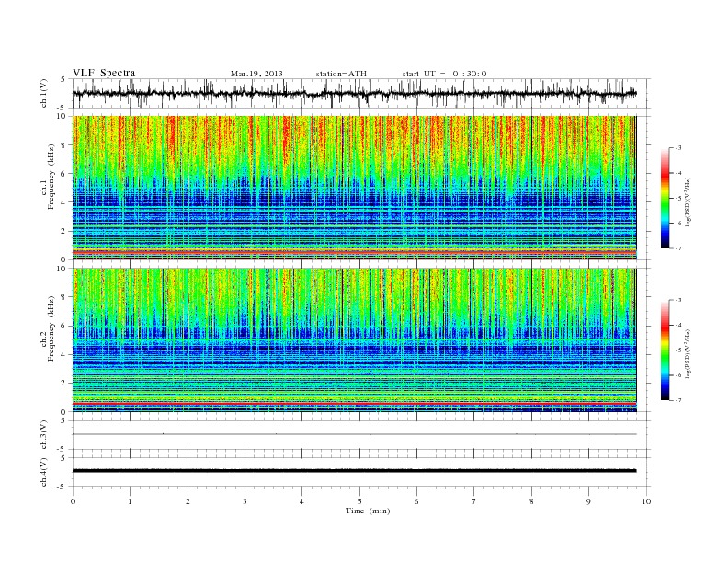Click the "1" tick on the time axis

130,501
